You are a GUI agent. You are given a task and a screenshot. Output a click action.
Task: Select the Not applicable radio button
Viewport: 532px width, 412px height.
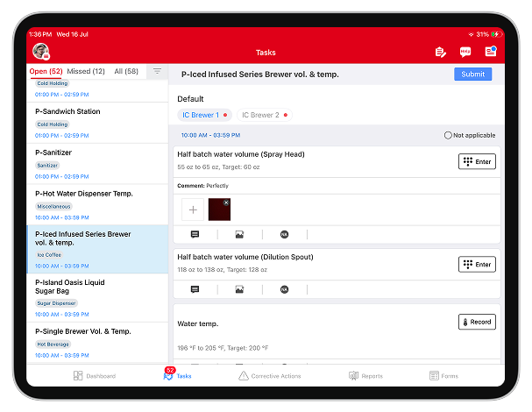448,135
